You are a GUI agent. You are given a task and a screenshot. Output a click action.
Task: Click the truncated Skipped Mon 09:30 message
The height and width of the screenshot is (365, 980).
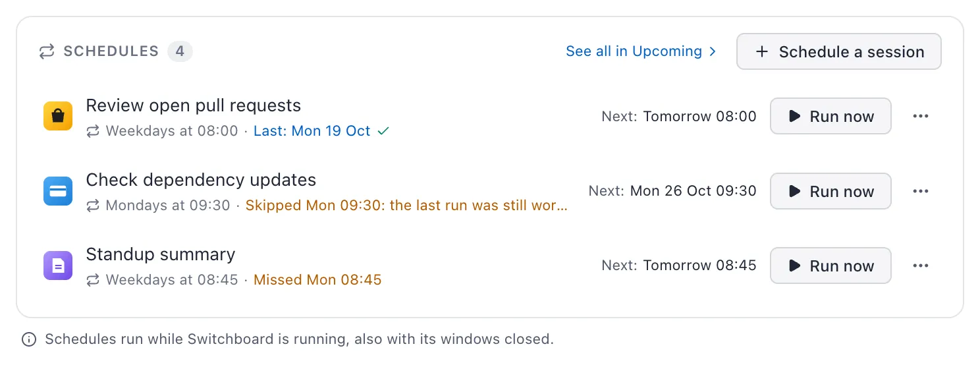(406, 206)
